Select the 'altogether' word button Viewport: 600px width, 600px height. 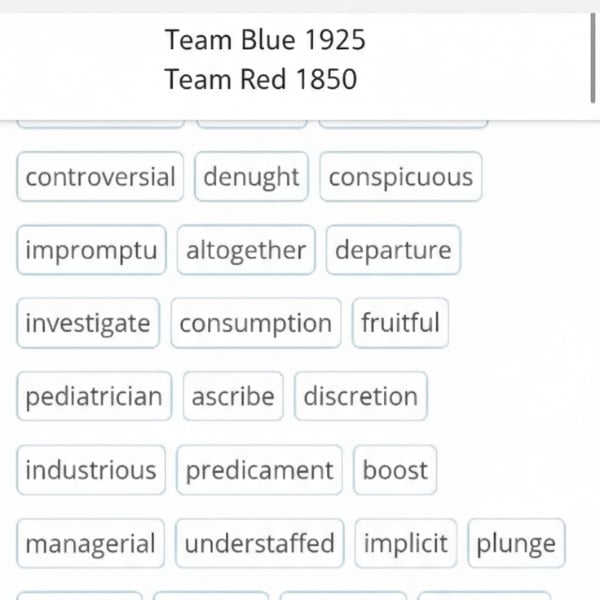point(246,250)
